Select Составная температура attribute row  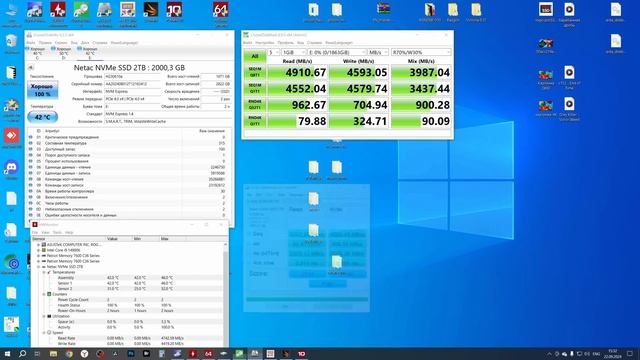click(x=127, y=143)
